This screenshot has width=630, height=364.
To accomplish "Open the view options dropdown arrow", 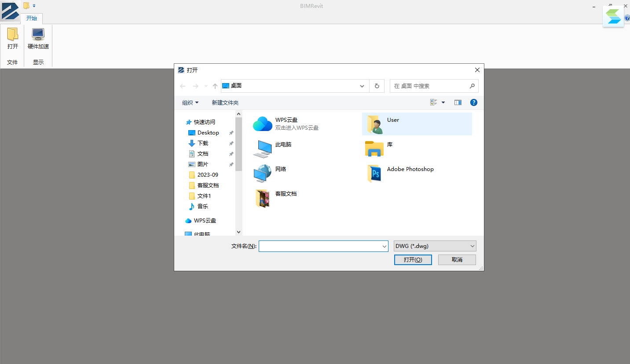I will pyautogui.click(x=443, y=102).
